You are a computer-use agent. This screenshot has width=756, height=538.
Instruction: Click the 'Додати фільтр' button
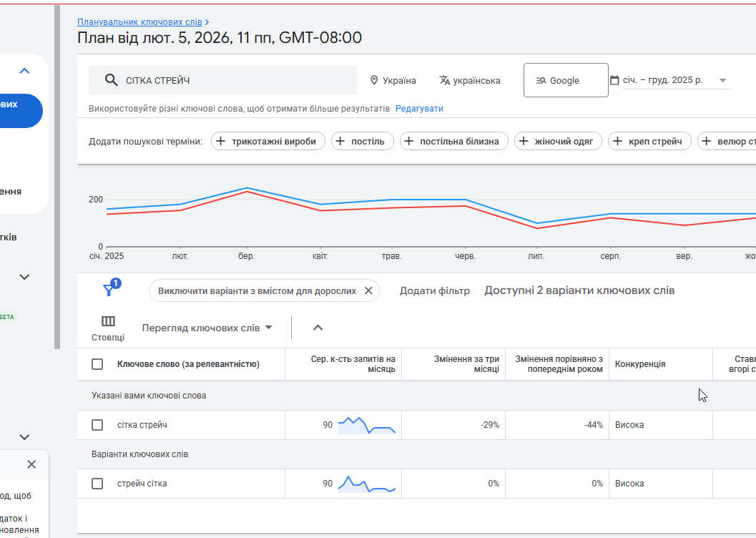pos(434,290)
